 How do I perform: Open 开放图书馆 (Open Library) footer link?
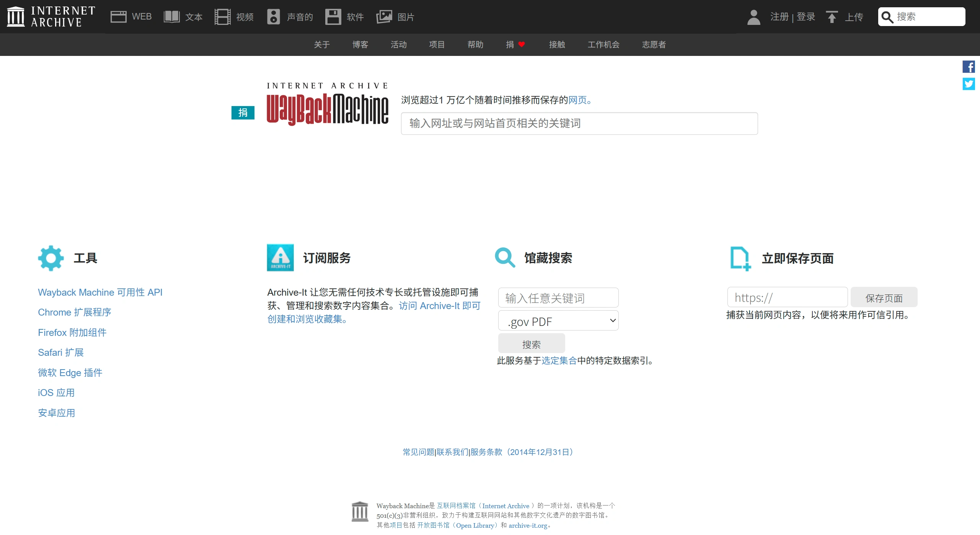coord(458,525)
